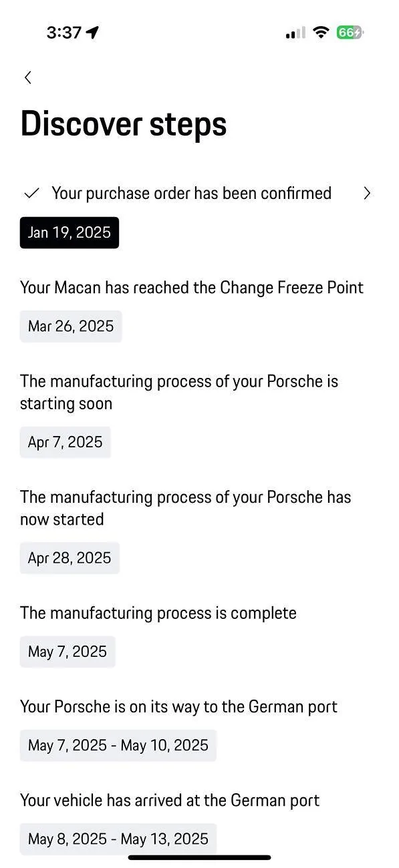Tap the Apr 28, 2025 date badge
The height and width of the screenshot is (868, 399).
[70, 558]
